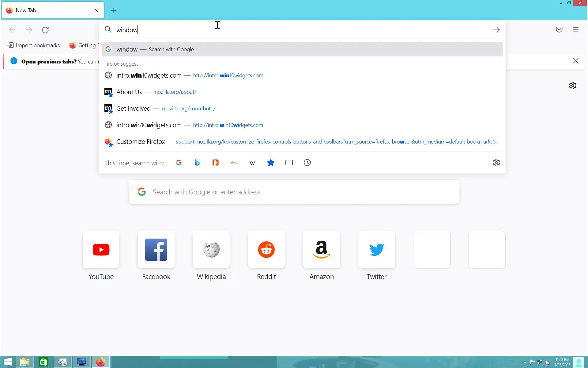Search bookmarks using the star icon
Image resolution: width=588 pixels, height=368 pixels.
coord(271,163)
